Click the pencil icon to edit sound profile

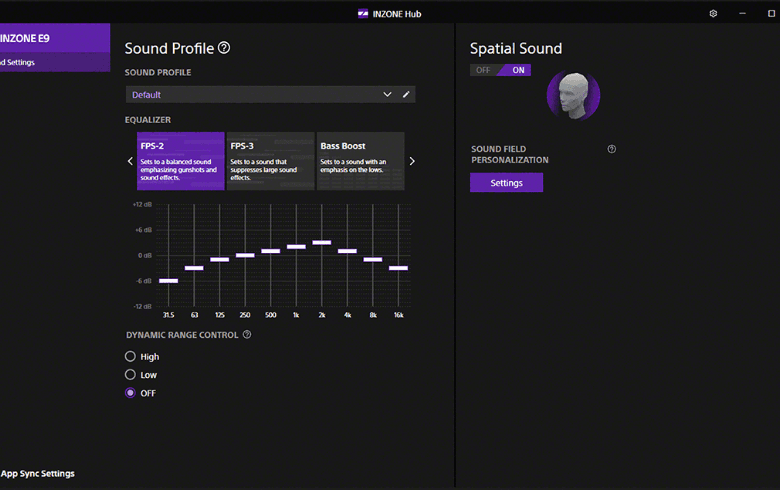click(x=406, y=94)
